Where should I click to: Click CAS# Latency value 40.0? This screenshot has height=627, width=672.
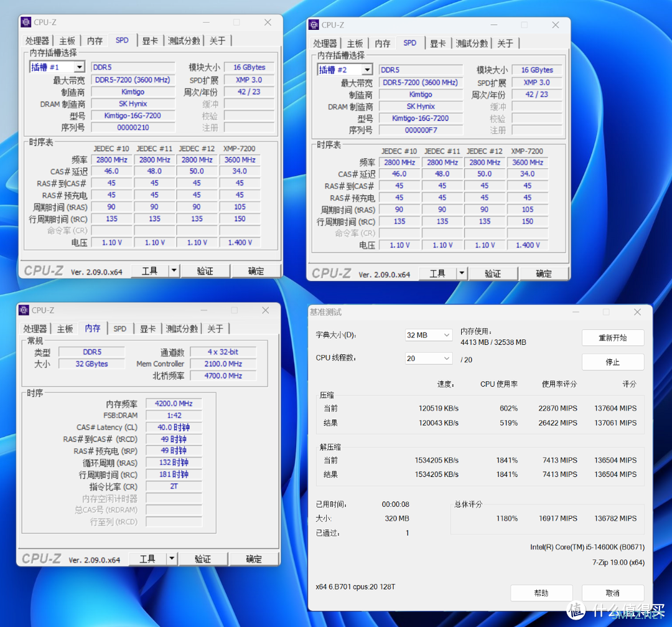174,427
